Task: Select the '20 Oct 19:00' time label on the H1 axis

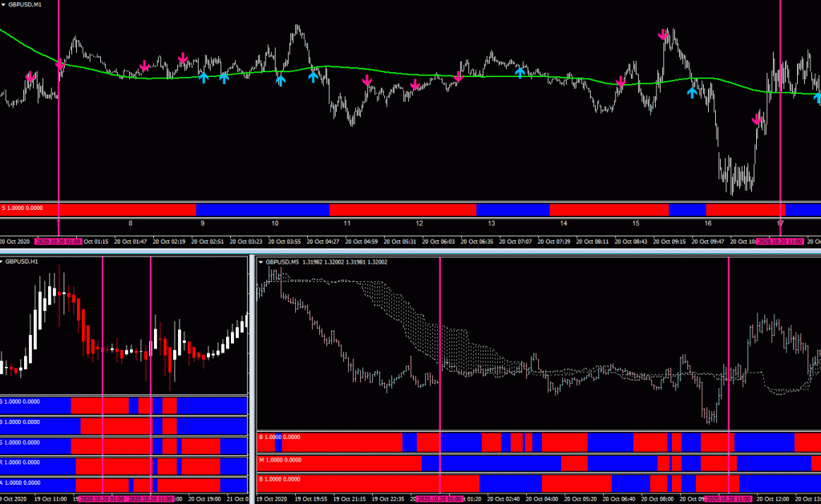Action: (204, 499)
